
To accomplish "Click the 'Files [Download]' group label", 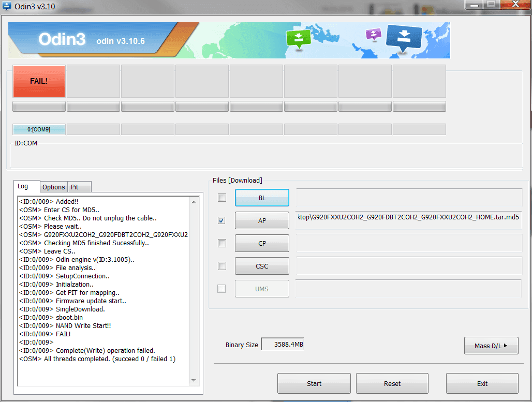I will [238, 181].
